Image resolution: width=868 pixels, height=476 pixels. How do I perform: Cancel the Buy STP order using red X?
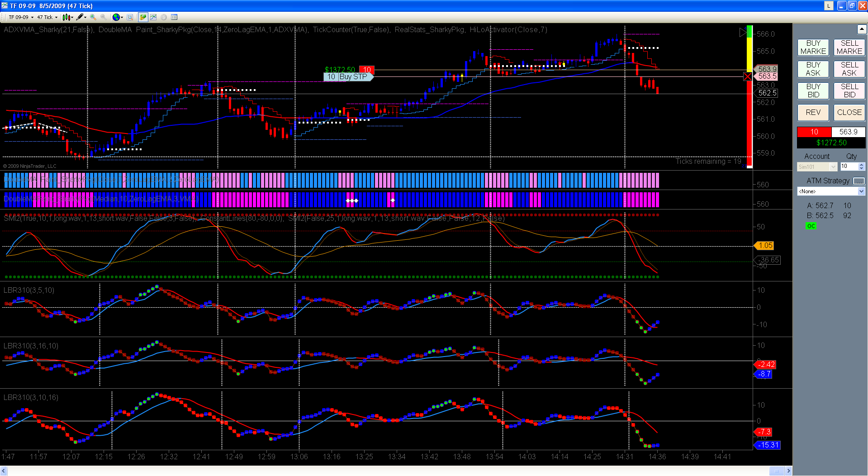748,76
